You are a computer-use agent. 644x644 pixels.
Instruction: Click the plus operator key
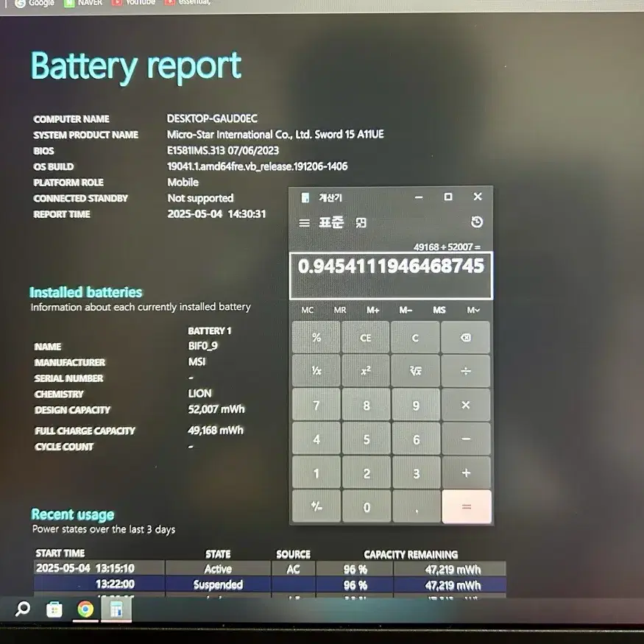tap(466, 473)
